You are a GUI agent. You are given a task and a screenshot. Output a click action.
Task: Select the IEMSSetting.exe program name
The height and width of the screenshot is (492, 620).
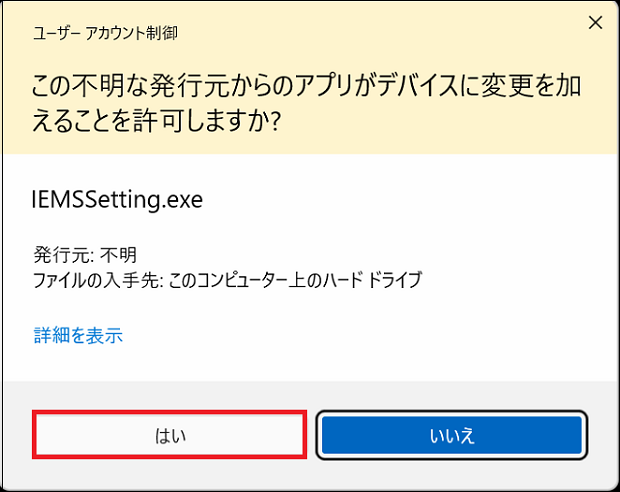[117, 200]
